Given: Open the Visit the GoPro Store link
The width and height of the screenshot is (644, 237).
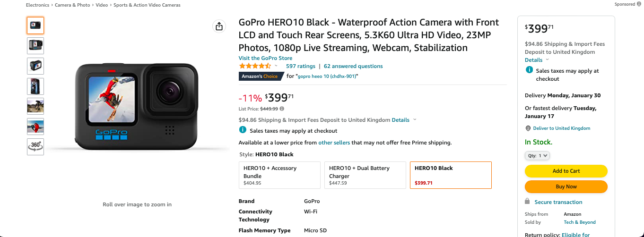Looking at the screenshot, I should [x=265, y=58].
